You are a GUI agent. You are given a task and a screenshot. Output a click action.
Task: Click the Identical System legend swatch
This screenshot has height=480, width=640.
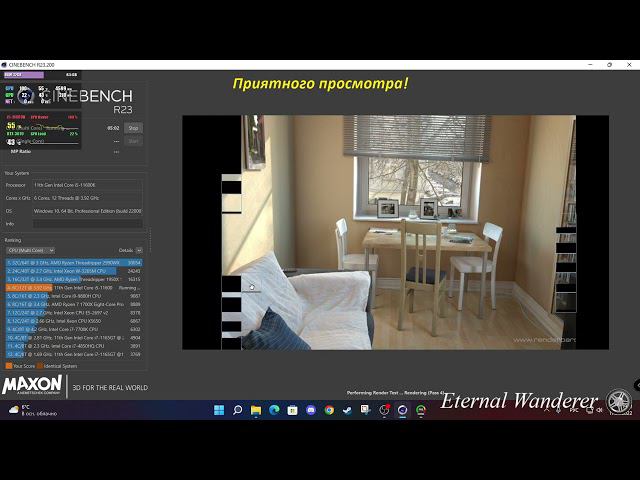point(40,366)
